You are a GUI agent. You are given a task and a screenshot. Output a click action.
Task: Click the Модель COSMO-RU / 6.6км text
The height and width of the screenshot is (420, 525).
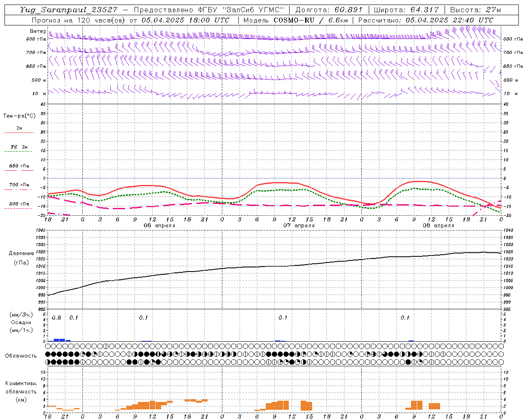(296, 20)
